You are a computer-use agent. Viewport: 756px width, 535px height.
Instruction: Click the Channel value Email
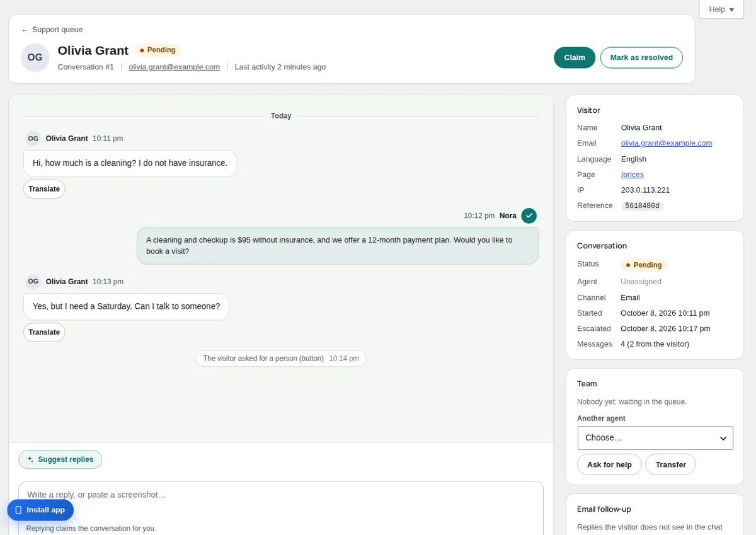pyautogui.click(x=630, y=297)
